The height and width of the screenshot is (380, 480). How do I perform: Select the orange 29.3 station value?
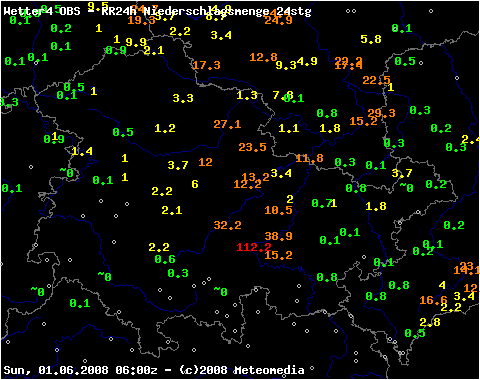[x=381, y=113]
